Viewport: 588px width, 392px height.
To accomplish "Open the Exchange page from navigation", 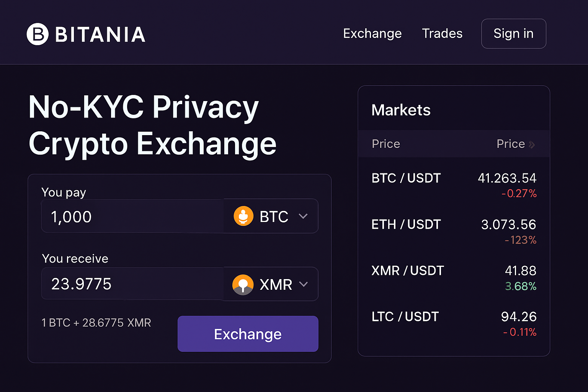I will point(372,34).
